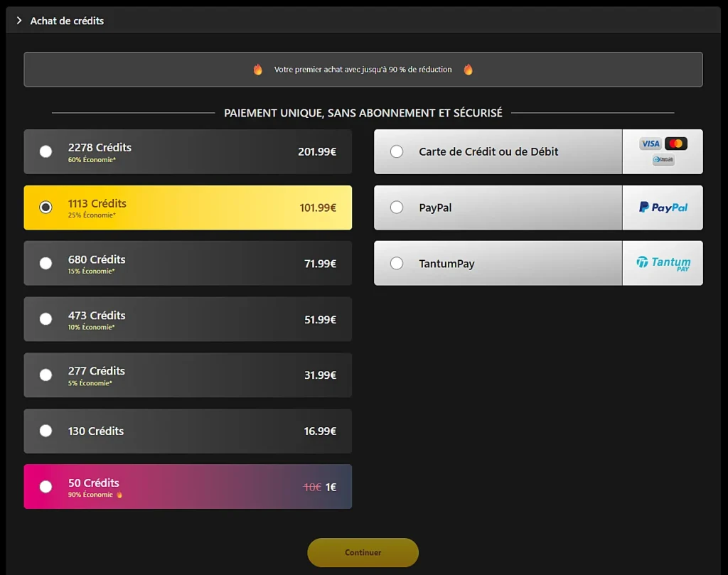Select the 50 Crédits radio option
This screenshot has height=575, width=728.
(x=45, y=487)
